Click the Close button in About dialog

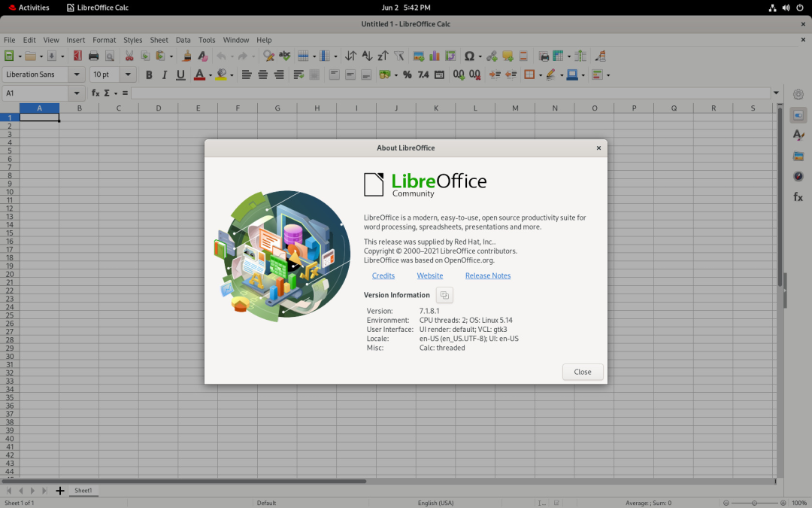click(x=583, y=372)
